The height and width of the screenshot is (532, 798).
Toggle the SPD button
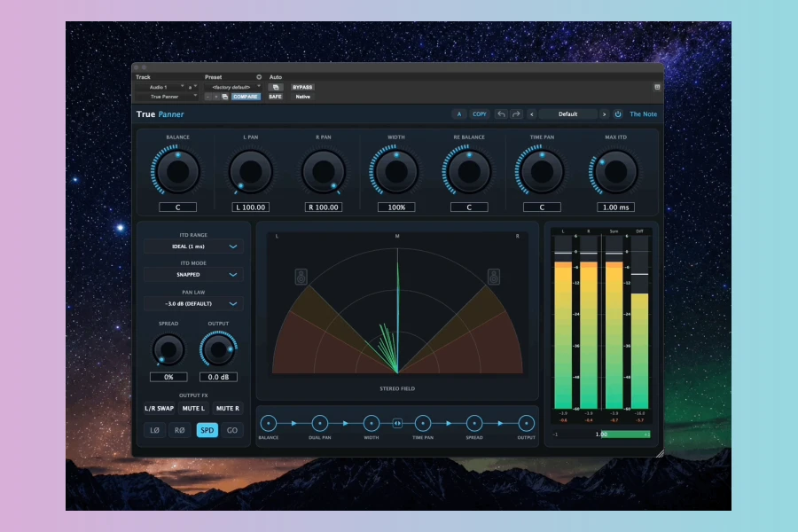point(207,430)
